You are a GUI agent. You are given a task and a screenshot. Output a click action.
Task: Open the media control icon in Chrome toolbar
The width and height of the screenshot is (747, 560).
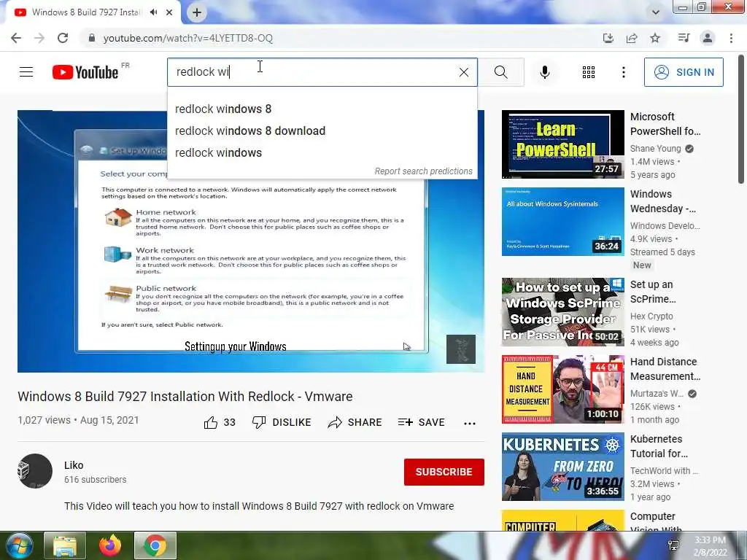coord(684,38)
